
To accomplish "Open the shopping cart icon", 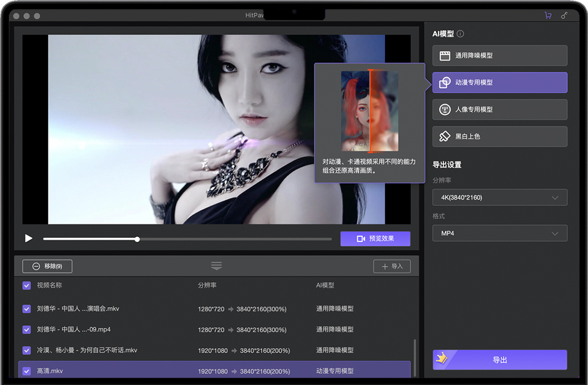I will [548, 16].
